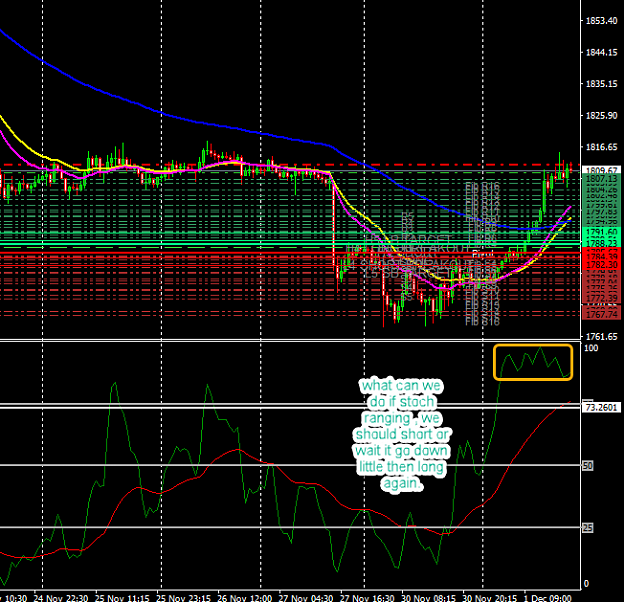This screenshot has width=625, height=602.
Task: Click the stochastic 100 scale label
Action: [591, 348]
